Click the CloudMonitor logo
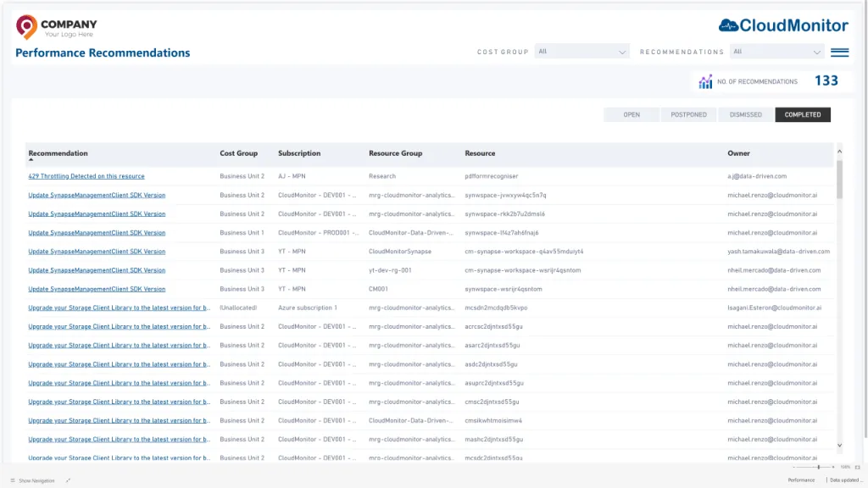Viewport: 868px width, 488px height. pyautogui.click(x=783, y=25)
